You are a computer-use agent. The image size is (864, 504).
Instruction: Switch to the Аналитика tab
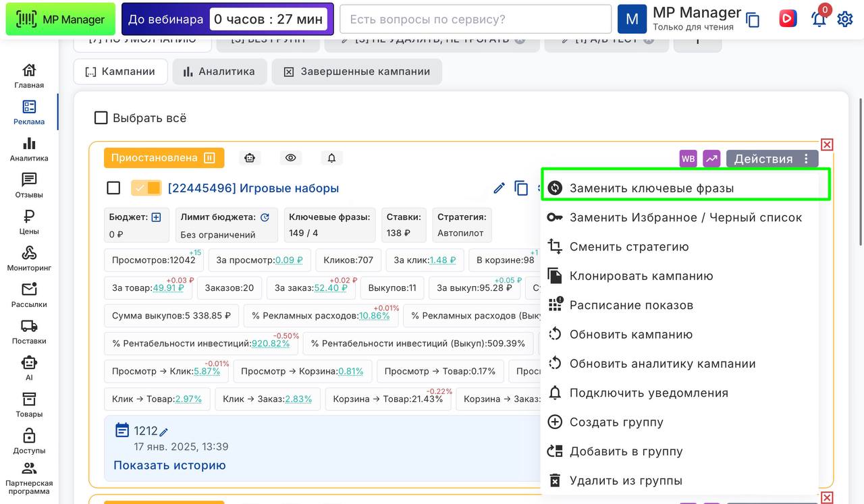[x=219, y=72]
